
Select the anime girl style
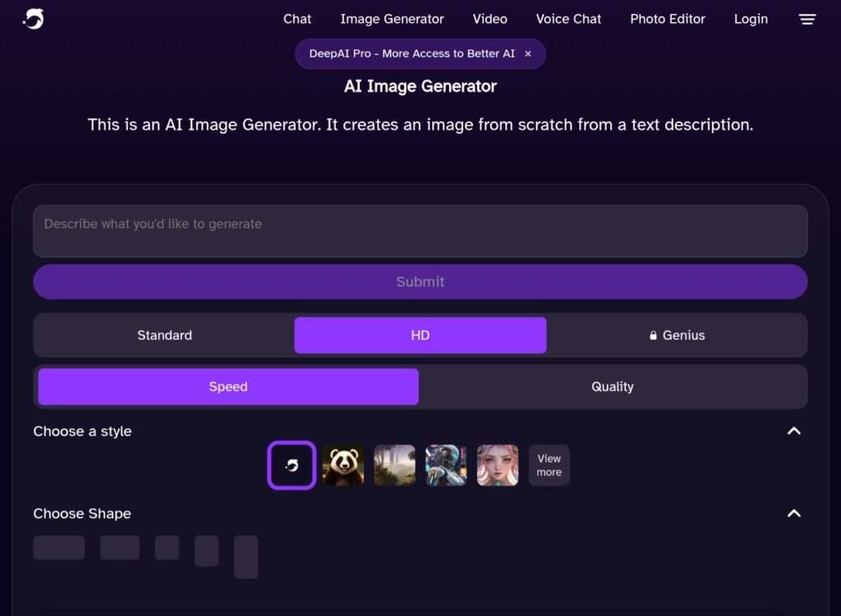pyautogui.click(x=496, y=465)
